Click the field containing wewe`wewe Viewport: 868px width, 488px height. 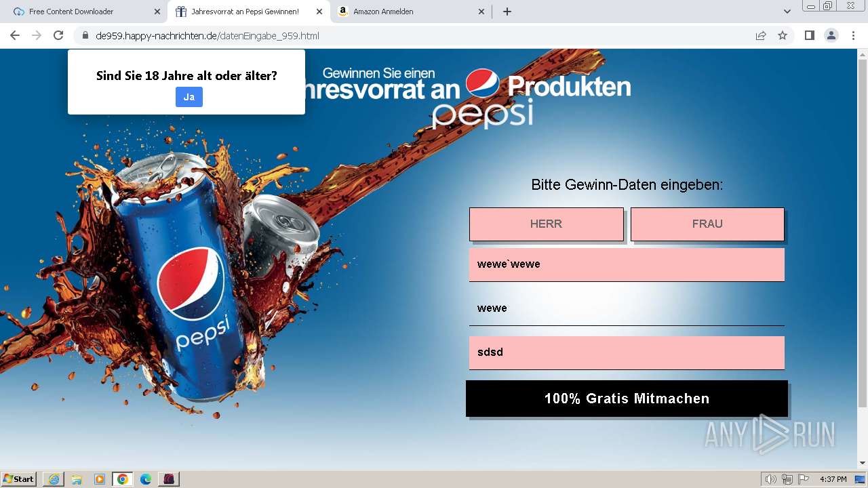point(627,264)
